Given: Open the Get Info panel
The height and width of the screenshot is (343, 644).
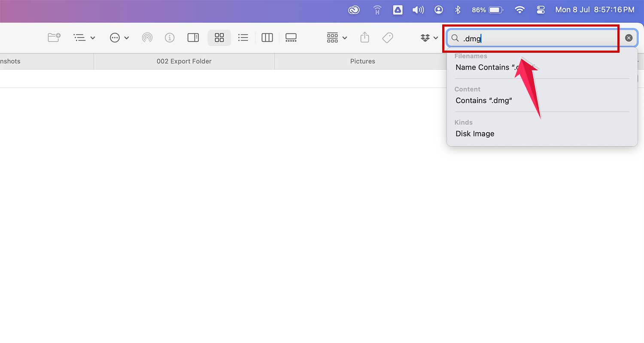Looking at the screenshot, I should 170,37.
